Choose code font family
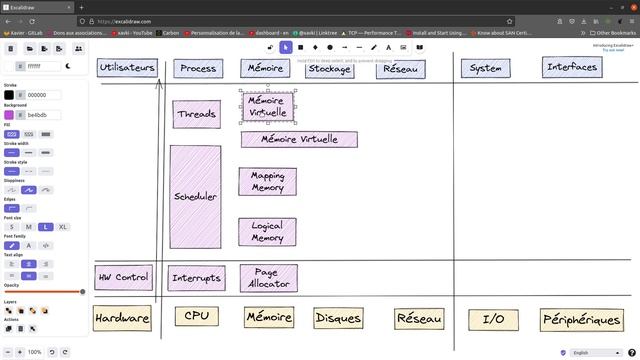Screen dimensions: 640x360 click(x=46, y=246)
